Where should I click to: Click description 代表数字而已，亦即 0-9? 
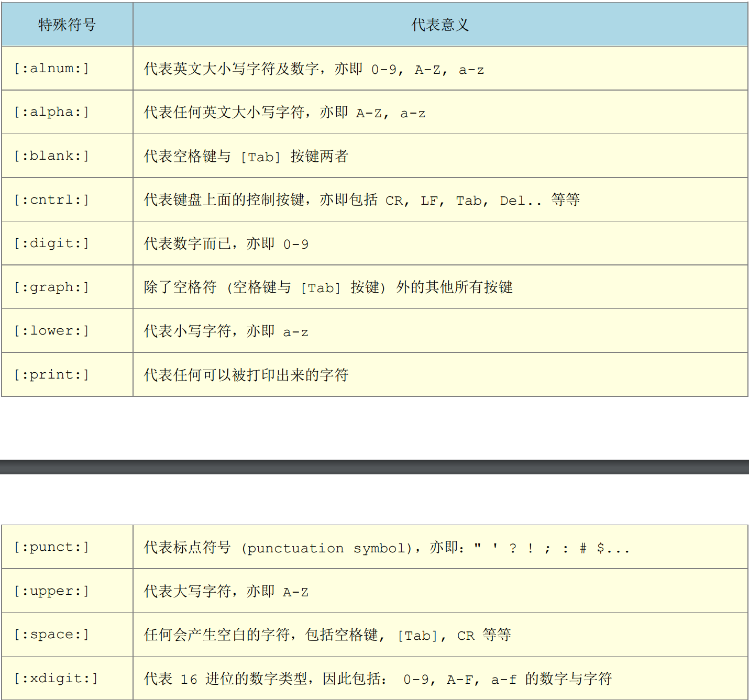440,243
